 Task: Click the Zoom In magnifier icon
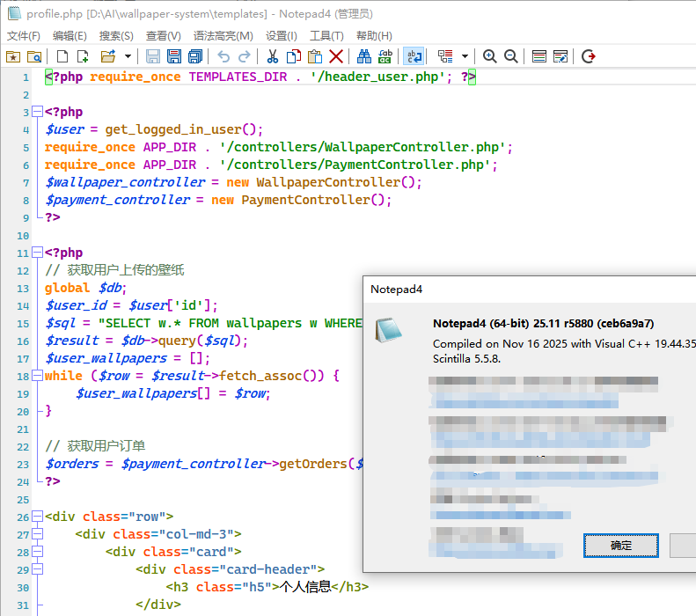pos(490,56)
